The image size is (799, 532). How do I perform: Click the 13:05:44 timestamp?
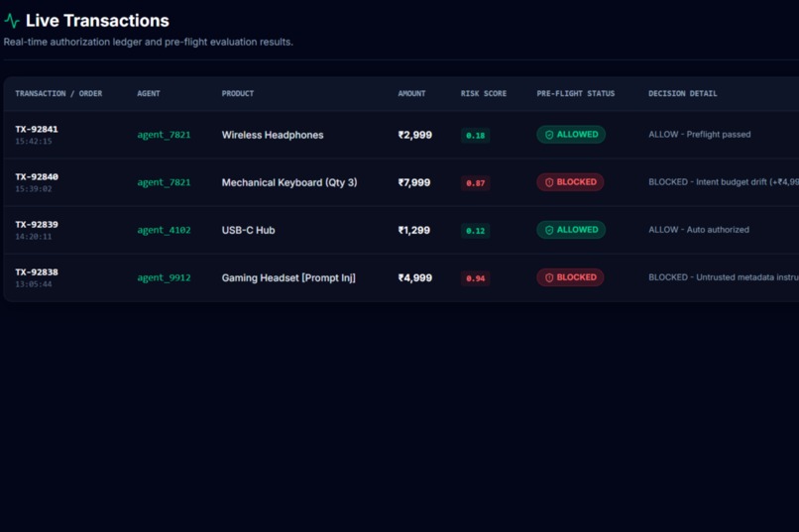point(33,284)
